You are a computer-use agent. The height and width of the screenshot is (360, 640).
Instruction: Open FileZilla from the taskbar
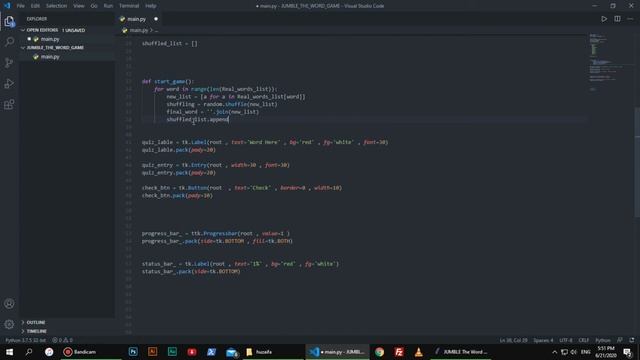(x=399, y=352)
